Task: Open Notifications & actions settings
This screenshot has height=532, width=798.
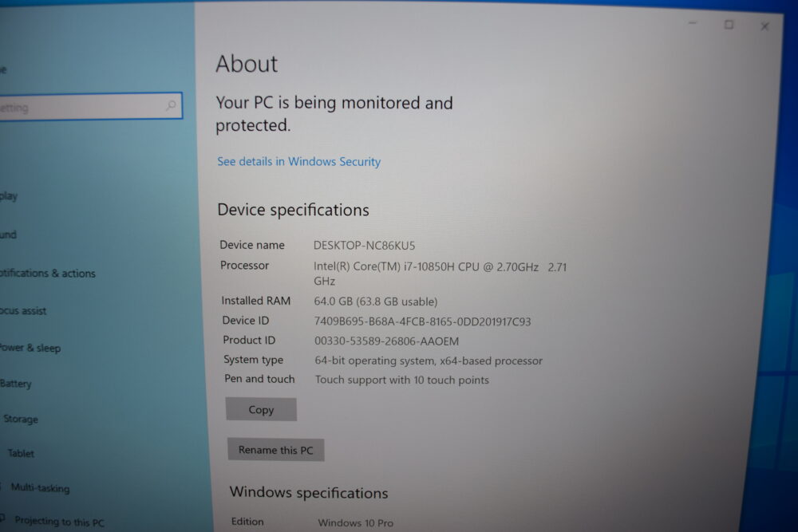Action: (48, 273)
